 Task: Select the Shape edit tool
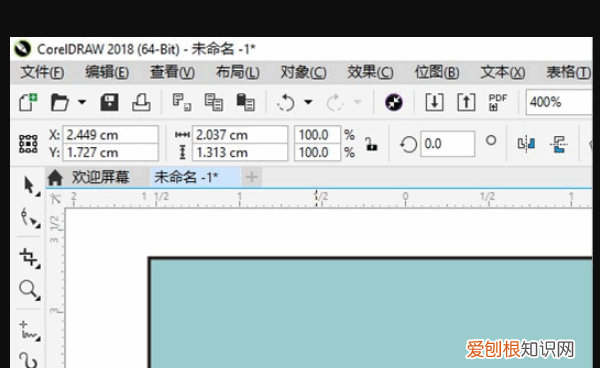pyautogui.click(x=30, y=218)
